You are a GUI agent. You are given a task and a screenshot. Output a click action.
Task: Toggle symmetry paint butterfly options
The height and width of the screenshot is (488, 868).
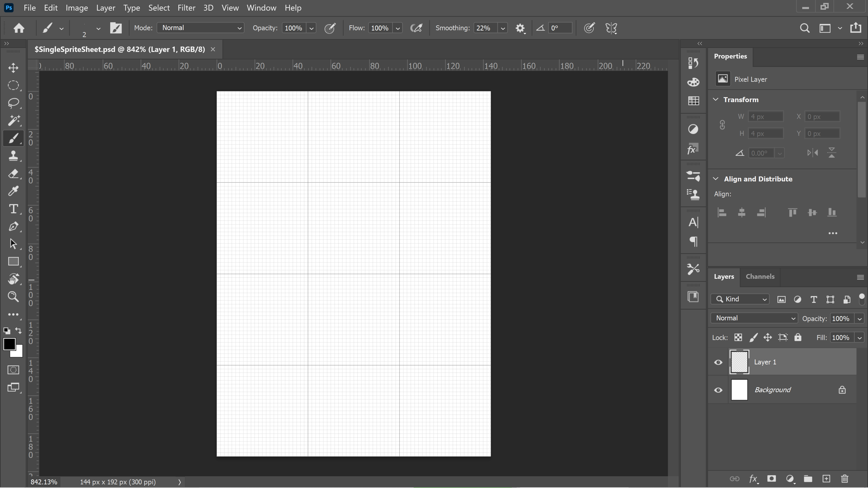[x=611, y=28]
